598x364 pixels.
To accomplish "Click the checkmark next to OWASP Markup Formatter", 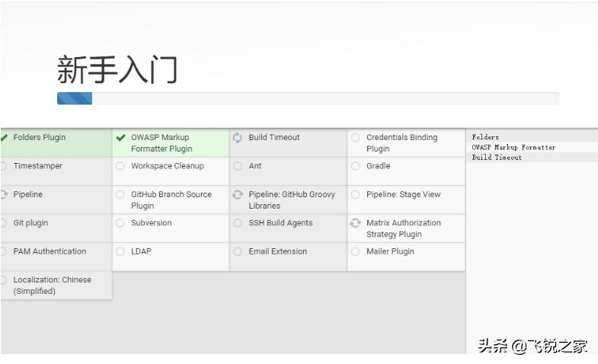I will 121,138.
